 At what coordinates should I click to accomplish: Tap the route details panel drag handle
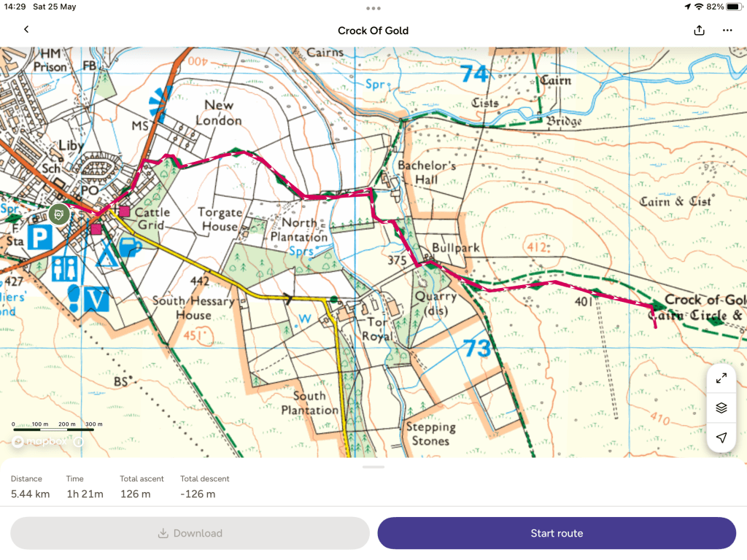pos(373,467)
